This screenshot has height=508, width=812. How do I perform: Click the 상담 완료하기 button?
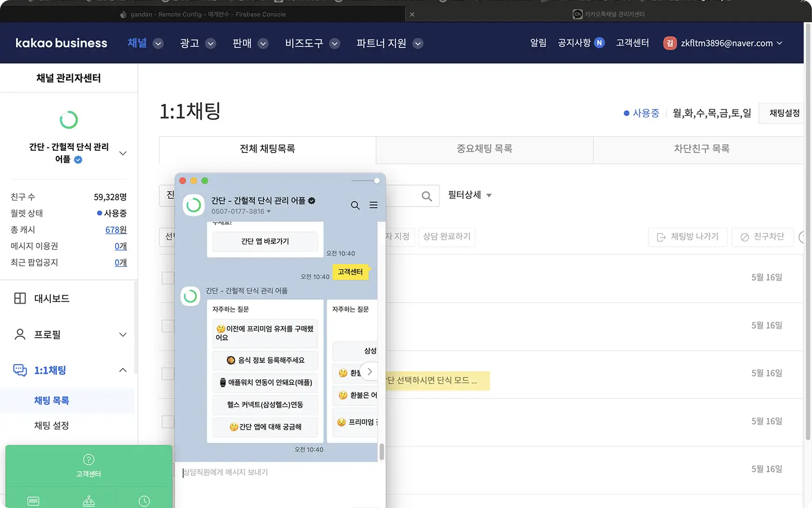(x=447, y=237)
